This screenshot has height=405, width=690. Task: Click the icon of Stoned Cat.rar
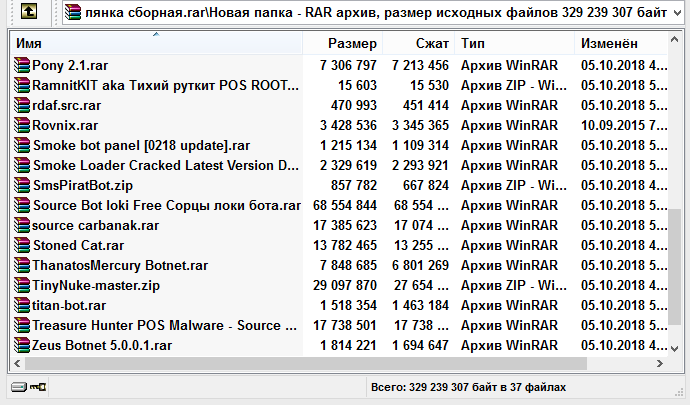click(x=22, y=245)
